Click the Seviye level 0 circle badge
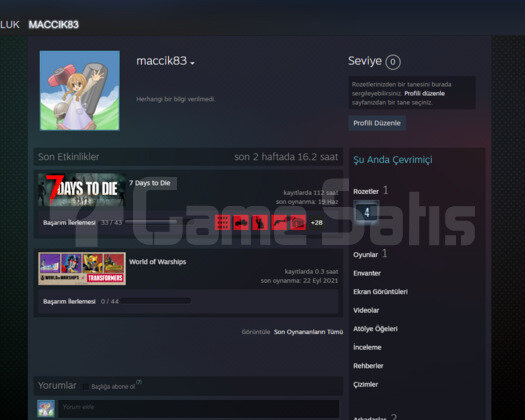Screen dimensions: 525x420 pyautogui.click(x=393, y=62)
